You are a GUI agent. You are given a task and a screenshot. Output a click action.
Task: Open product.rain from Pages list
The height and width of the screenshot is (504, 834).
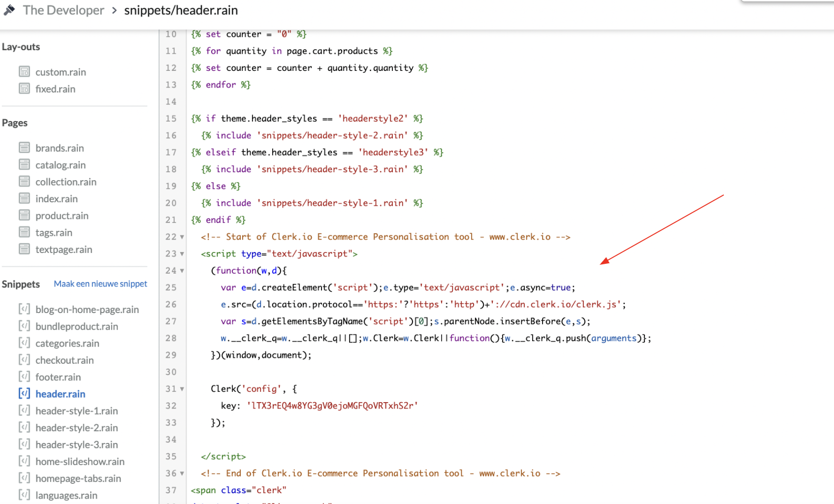click(62, 216)
